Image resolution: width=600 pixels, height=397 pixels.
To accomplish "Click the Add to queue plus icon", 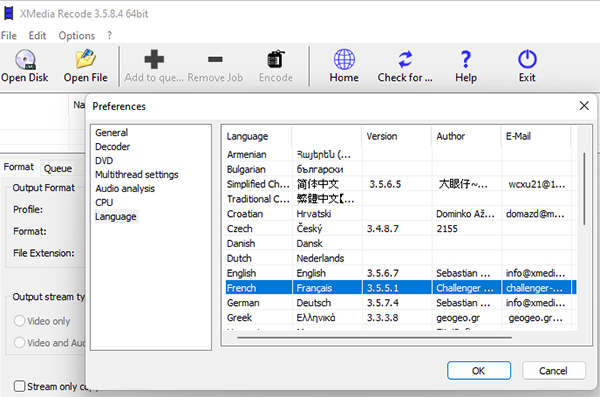I will point(154,59).
